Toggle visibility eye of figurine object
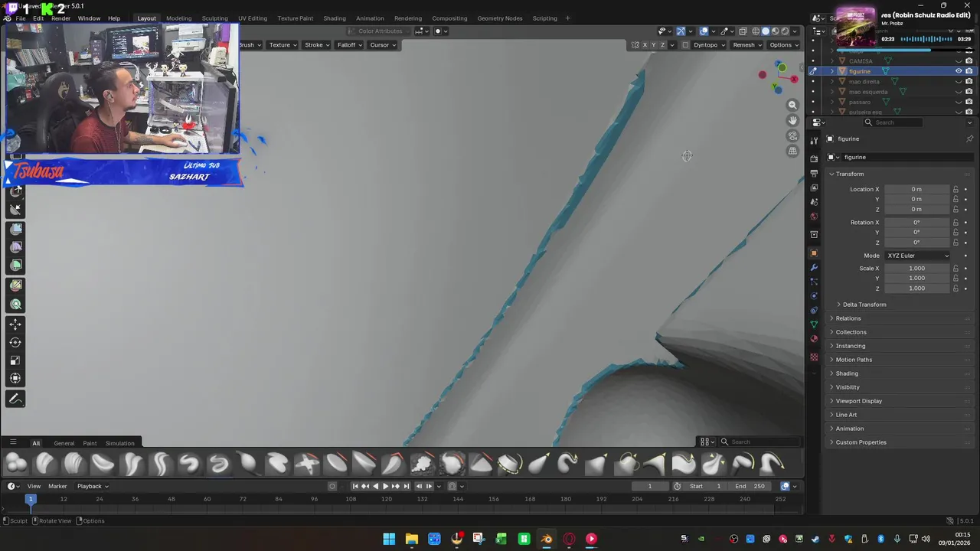The height and width of the screenshot is (551, 980). click(959, 71)
